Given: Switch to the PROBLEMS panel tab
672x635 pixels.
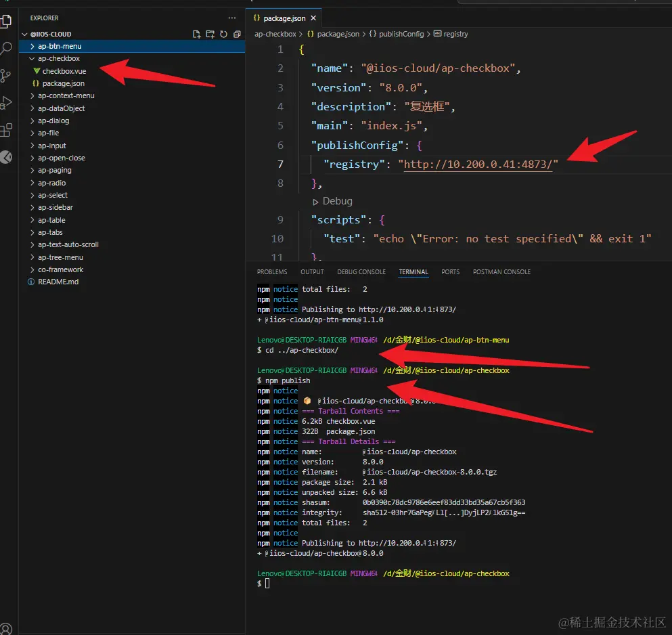Looking at the screenshot, I should pyautogui.click(x=272, y=272).
